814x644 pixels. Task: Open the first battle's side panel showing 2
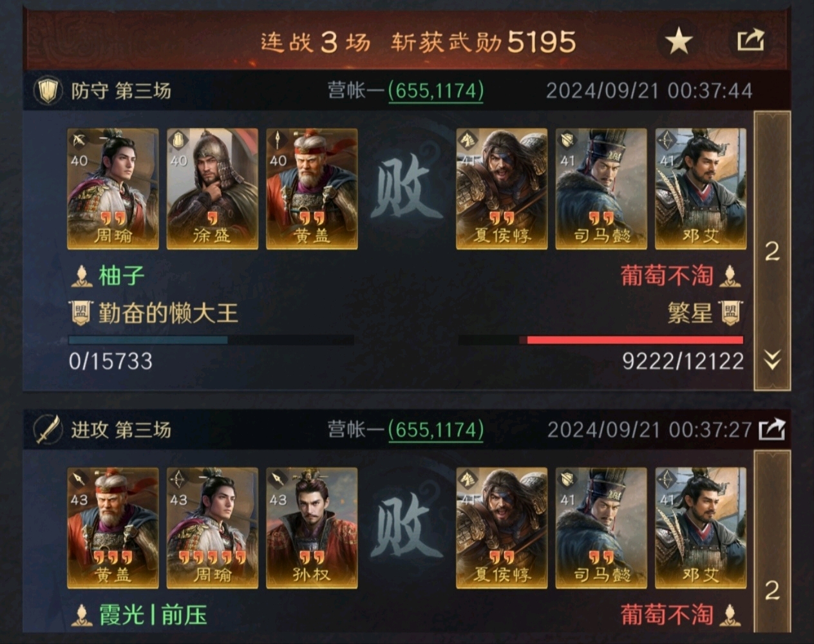click(x=772, y=251)
